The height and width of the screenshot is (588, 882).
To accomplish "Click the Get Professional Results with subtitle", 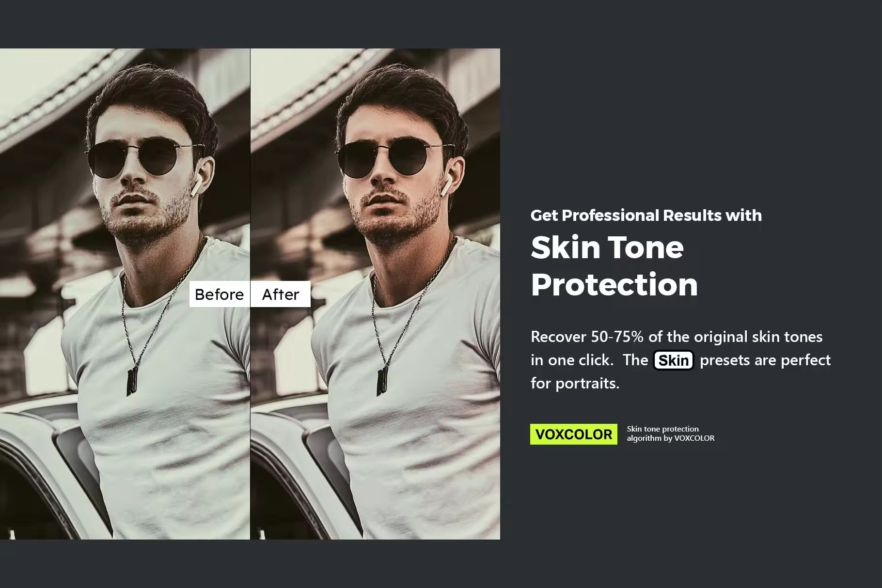I will coord(646,215).
